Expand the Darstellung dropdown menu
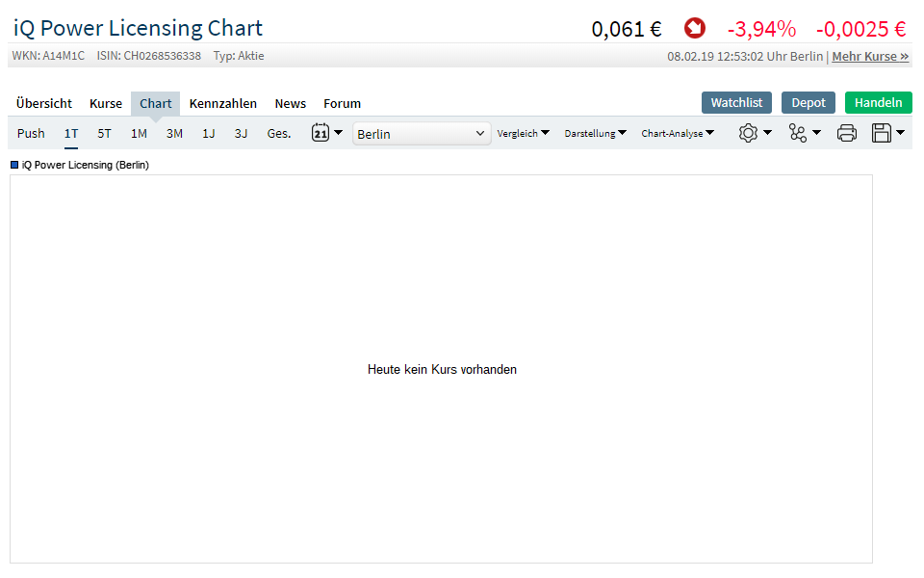The height and width of the screenshot is (578, 924). tap(595, 134)
